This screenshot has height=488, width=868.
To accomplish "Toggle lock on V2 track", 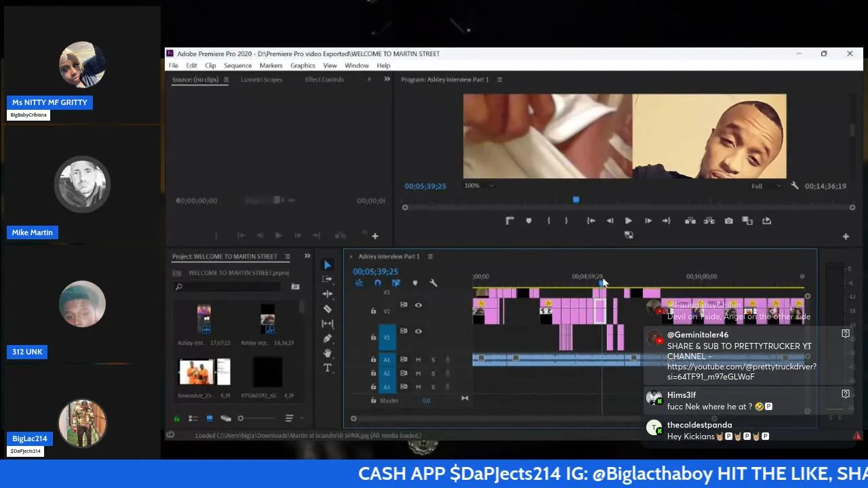I will pyautogui.click(x=373, y=311).
